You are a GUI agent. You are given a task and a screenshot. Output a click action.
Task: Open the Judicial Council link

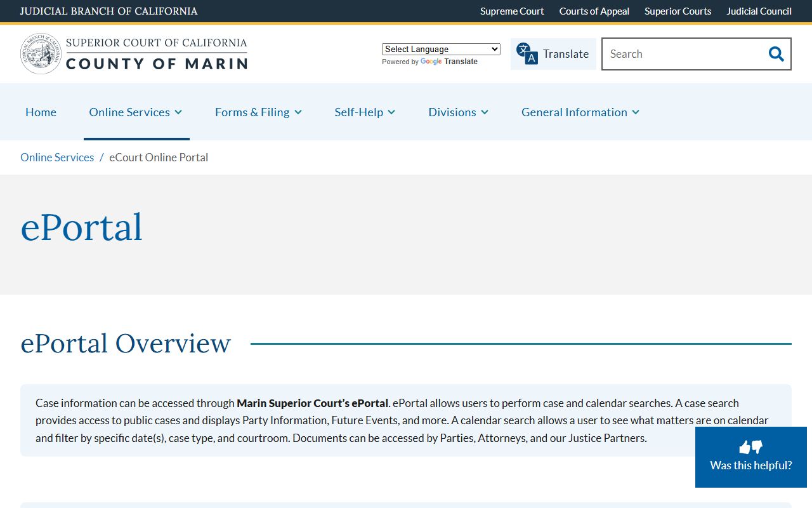[759, 11]
